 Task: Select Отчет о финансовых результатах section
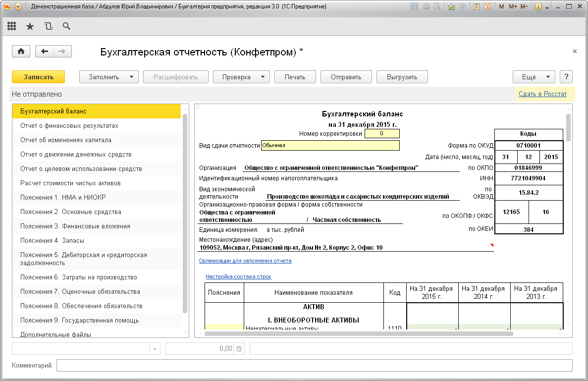pos(69,126)
